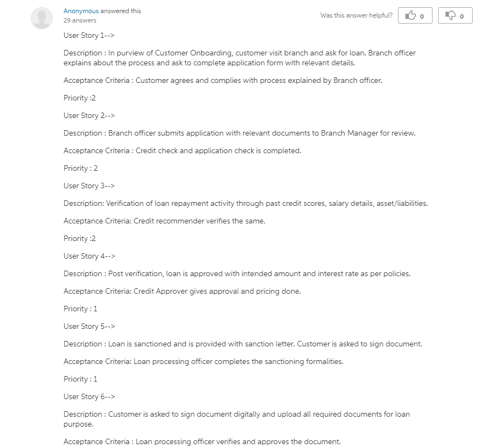This screenshot has width=504, height=448.
Task: Click the 'User Story 5-->' heading
Action: point(90,327)
